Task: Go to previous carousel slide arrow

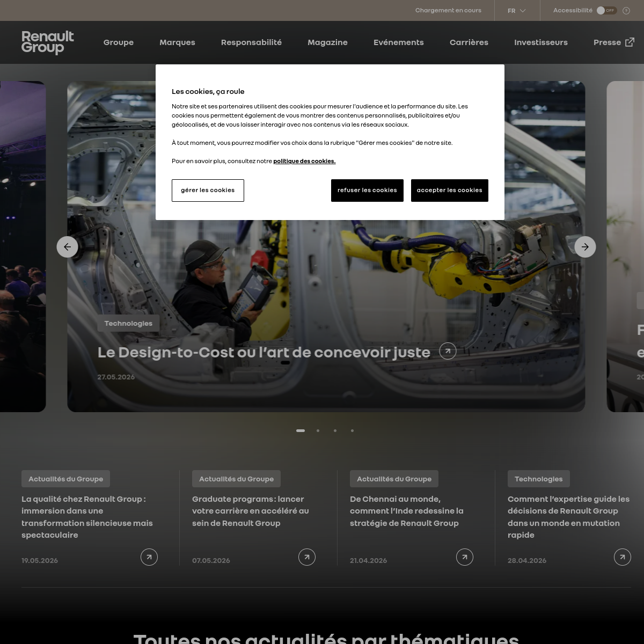Action: (x=68, y=247)
